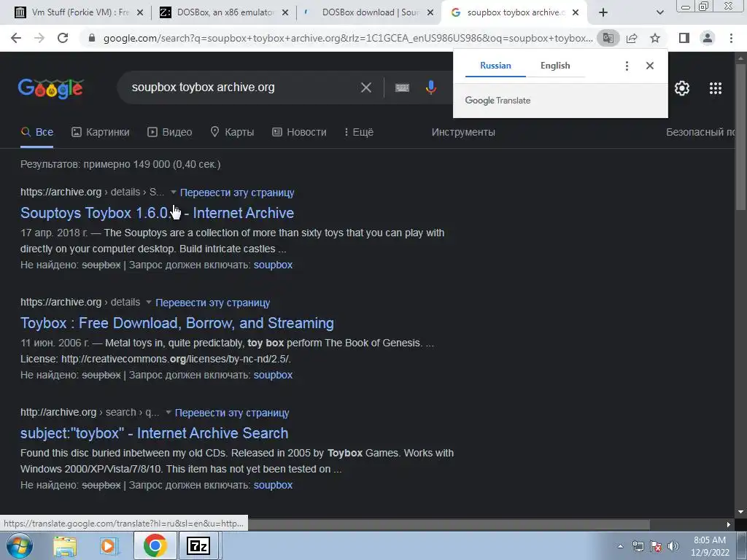Viewport: 747px width, 560px height.
Task: Clear the search box with the X icon
Action: pos(366,87)
